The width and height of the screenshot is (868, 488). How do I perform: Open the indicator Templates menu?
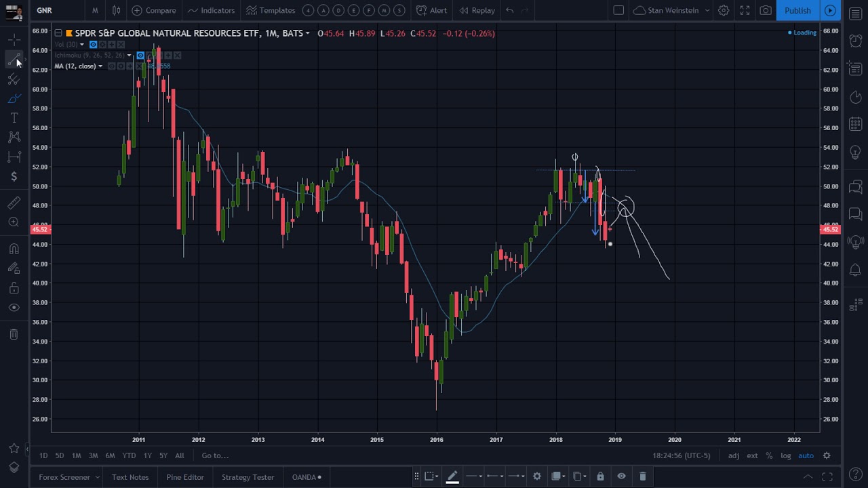tap(271, 10)
